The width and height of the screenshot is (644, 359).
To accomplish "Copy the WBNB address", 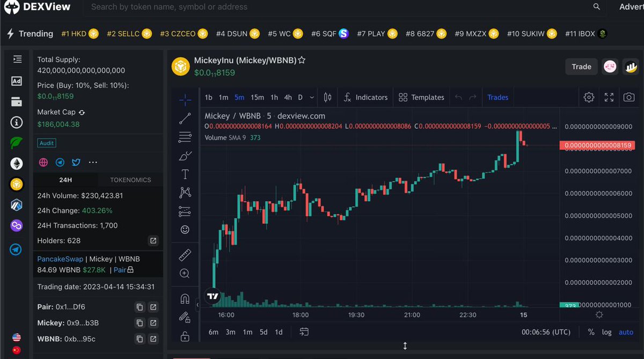I will (x=140, y=339).
